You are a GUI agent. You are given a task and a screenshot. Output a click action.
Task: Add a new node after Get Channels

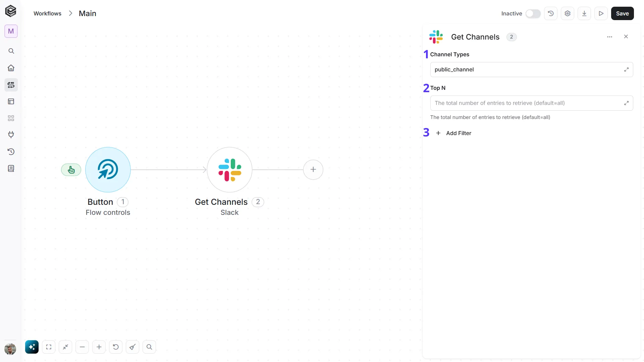pos(313,170)
